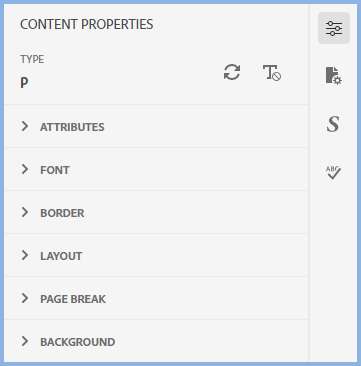The width and height of the screenshot is (361, 366).
Task: Click the clear text formatting icon
Action: point(272,73)
